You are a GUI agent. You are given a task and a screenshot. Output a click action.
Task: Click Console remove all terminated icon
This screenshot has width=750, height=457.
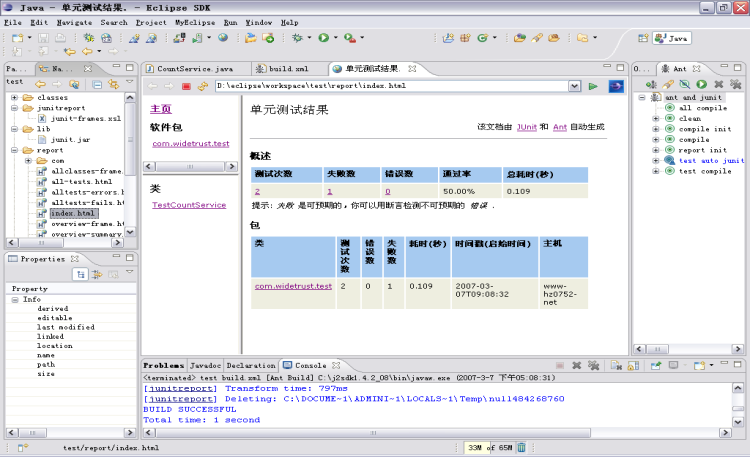pyautogui.click(x=594, y=366)
